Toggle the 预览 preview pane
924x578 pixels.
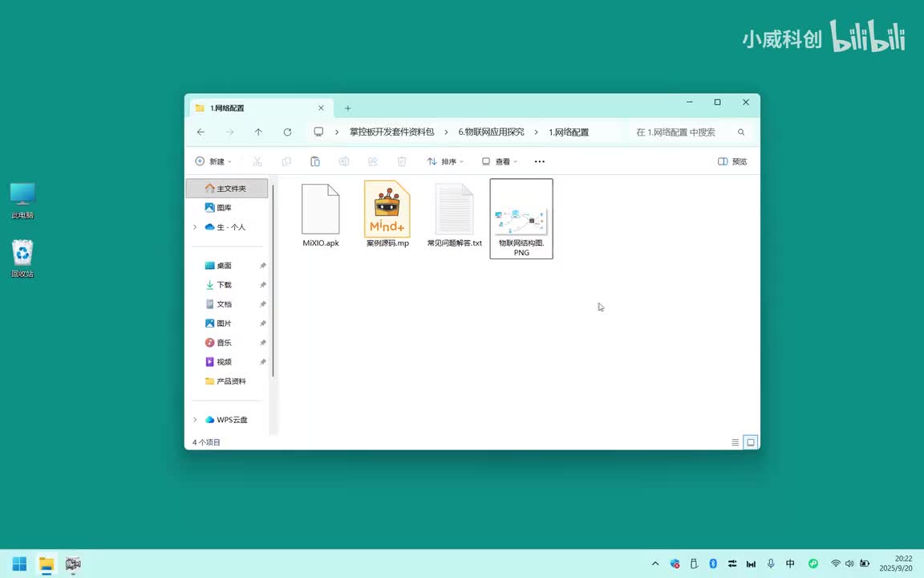coord(732,161)
